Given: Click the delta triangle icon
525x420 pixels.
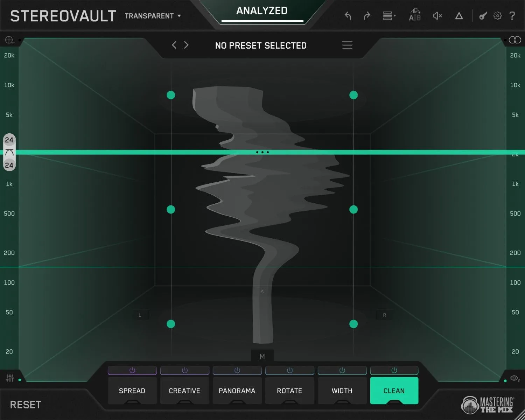Looking at the screenshot, I should [x=459, y=16].
